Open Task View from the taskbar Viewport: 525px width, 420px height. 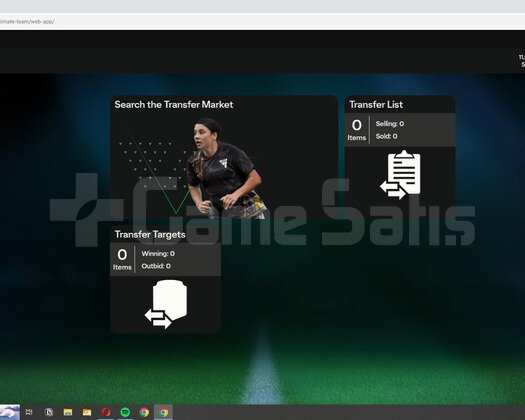(29, 412)
